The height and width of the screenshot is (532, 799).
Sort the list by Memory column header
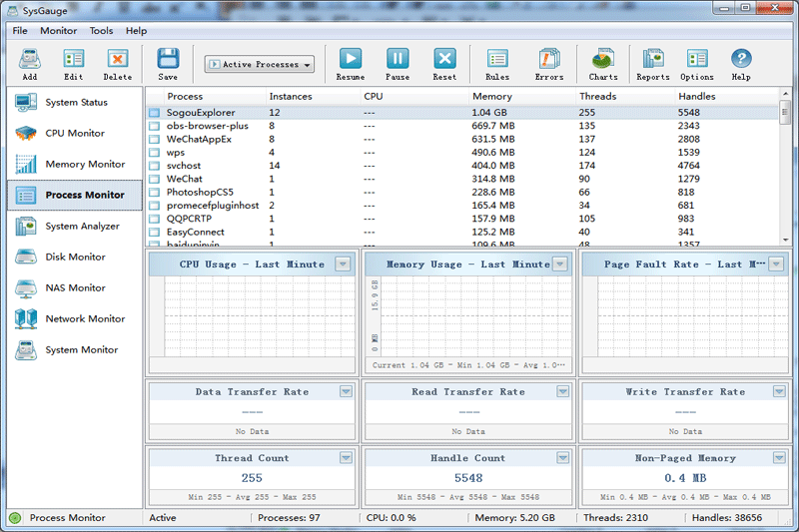pos(491,97)
